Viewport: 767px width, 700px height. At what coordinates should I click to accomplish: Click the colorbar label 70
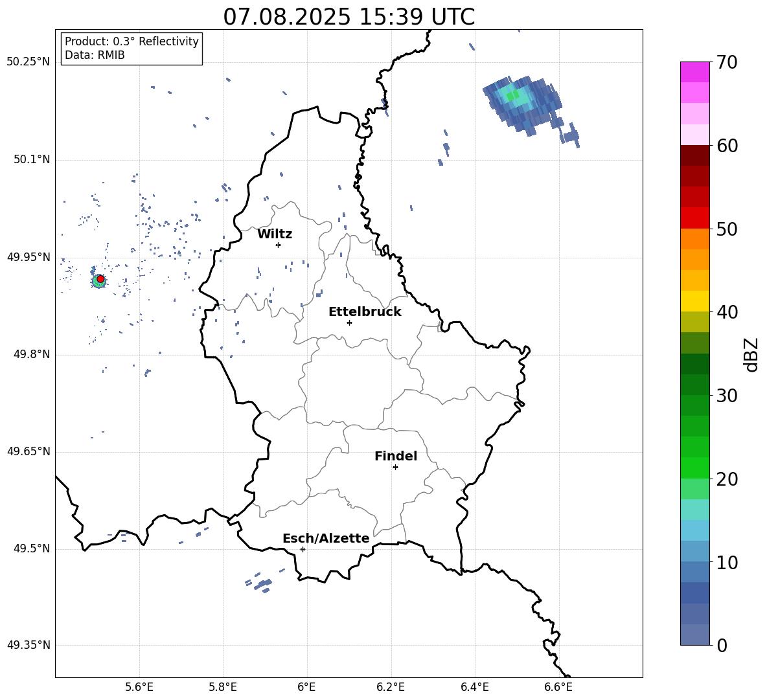[x=727, y=62]
